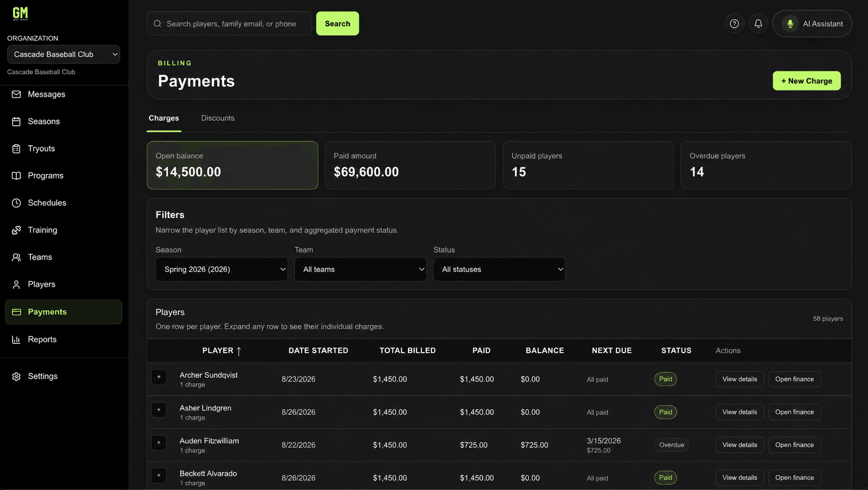Viewport: 868px width, 490px height.
Task: Select the Paid amount summary card
Action: coord(410,165)
